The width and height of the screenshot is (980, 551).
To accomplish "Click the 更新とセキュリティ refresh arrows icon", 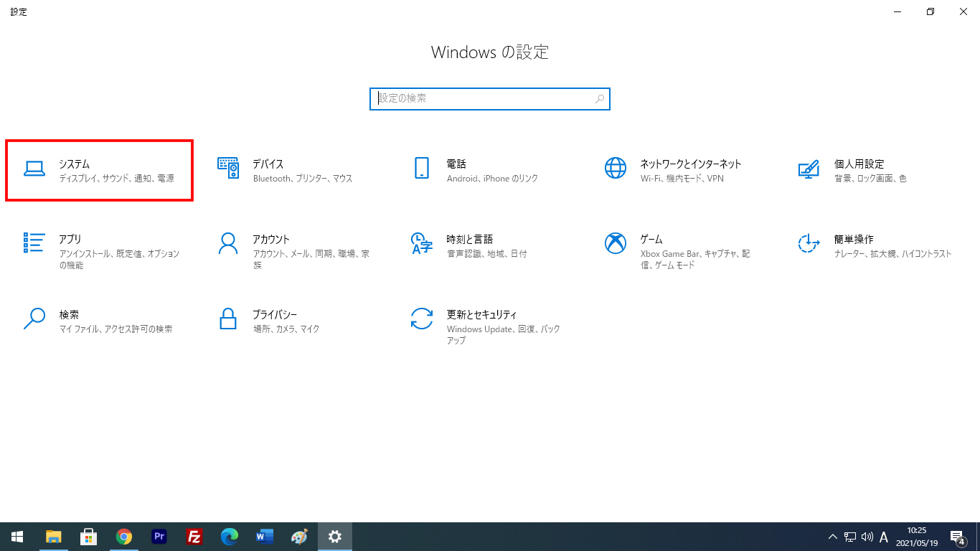I will click(x=422, y=319).
